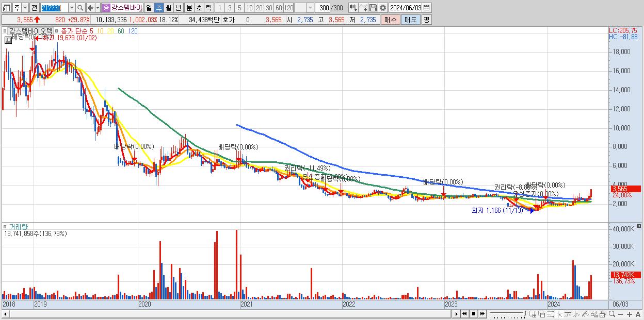Click the 매수 buy button
The image size is (644, 320).
390,20
